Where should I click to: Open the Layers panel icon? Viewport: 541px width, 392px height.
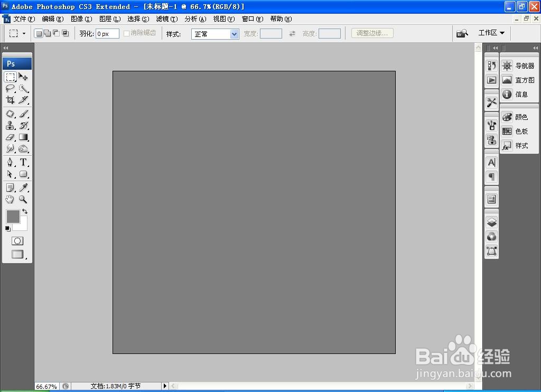(x=492, y=222)
